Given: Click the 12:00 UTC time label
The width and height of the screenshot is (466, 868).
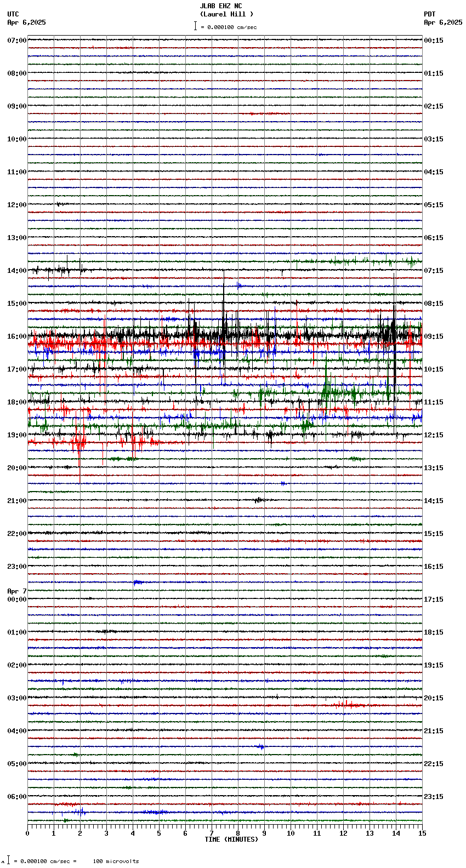Looking at the screenshot, I should (17, 205).
